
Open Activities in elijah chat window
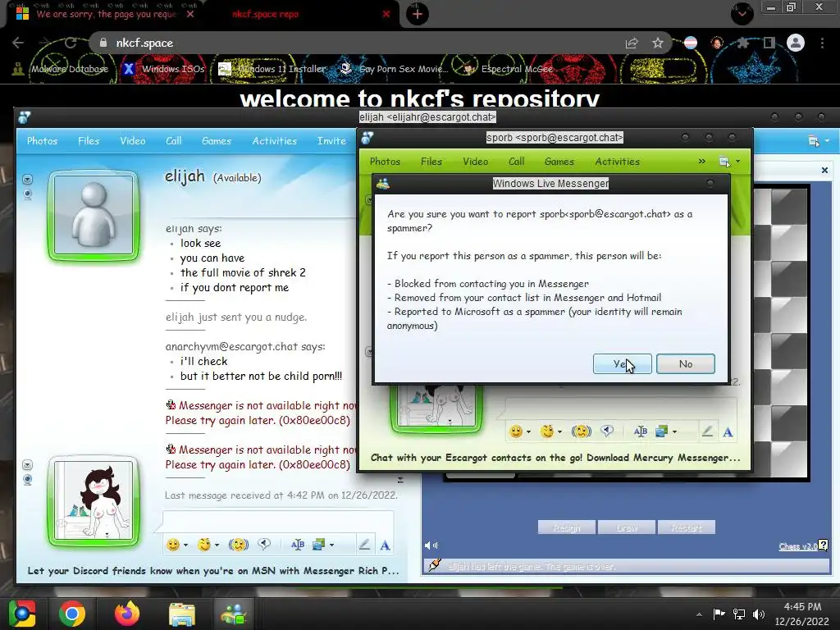coord(274,141)
